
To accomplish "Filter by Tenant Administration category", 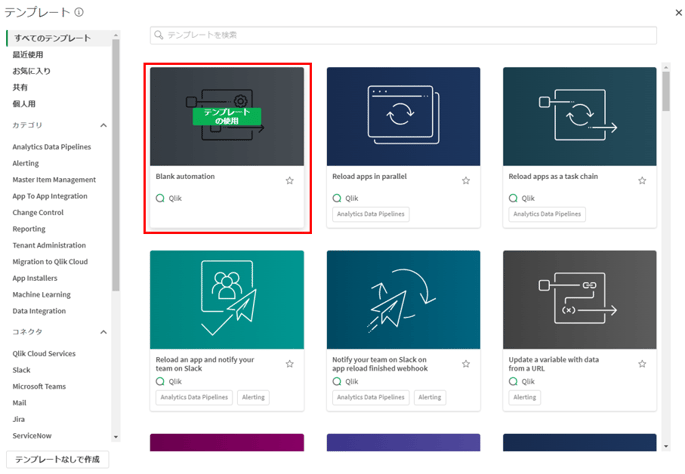I will [x=49, y=245].
